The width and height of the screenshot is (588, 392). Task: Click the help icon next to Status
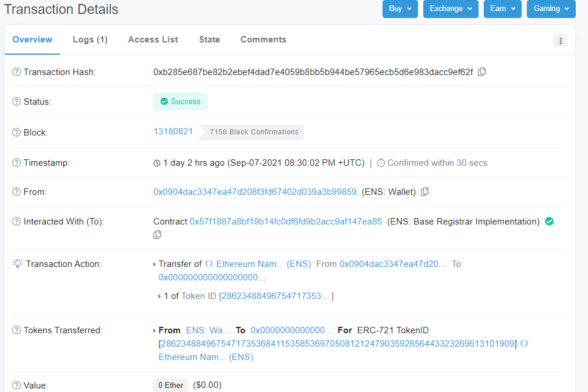pyautogui.click(x=16, y=102)
